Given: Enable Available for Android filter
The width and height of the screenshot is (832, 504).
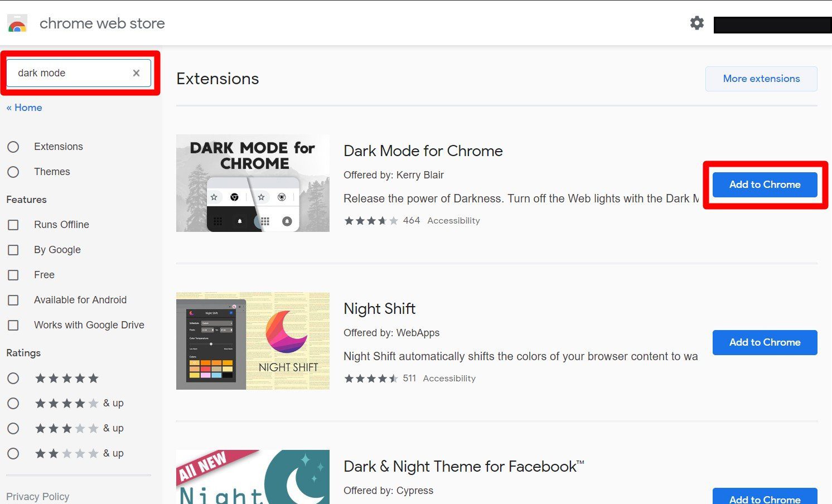Looking at the screenshot, I should coord(13,300).
